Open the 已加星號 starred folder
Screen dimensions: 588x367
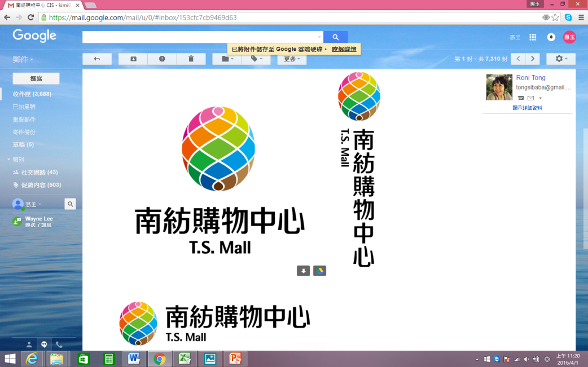coord(24,107)
